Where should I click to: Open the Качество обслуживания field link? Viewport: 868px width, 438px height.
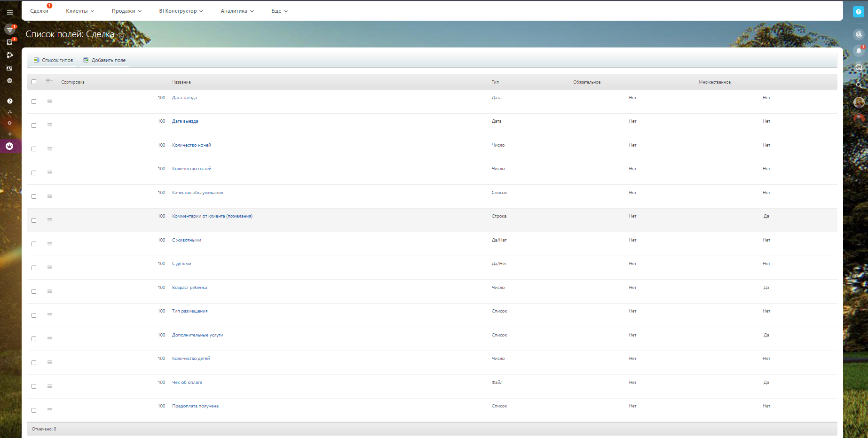click(197, 193)
